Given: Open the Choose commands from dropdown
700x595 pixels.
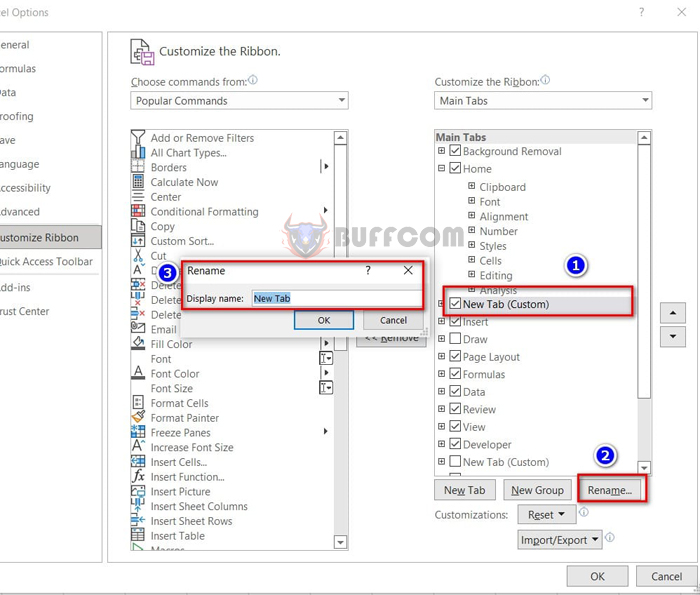Looking at the screenshot, I should pyautogui.click(x=239, y=100).
